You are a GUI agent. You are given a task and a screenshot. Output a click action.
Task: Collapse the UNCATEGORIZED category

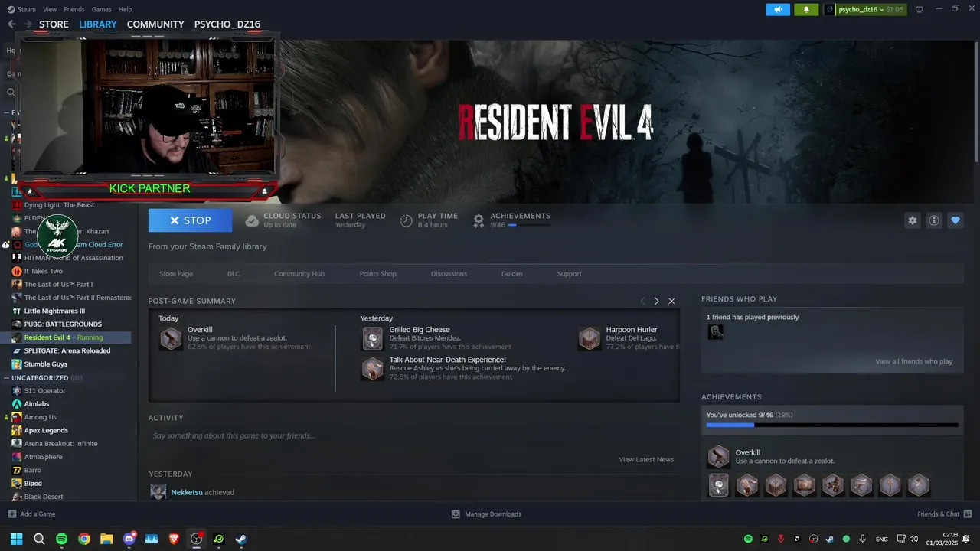7,377
